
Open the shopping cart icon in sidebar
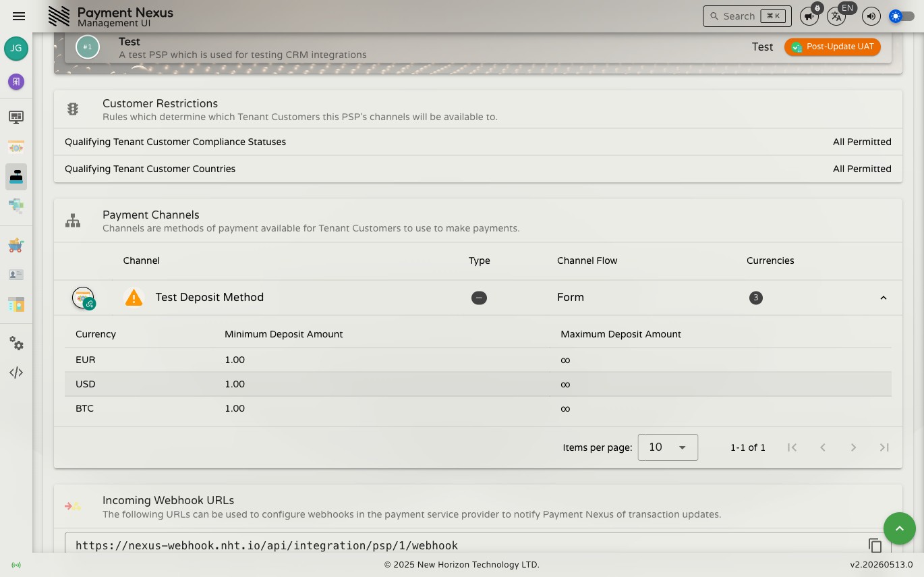click(x=16, y=246)
